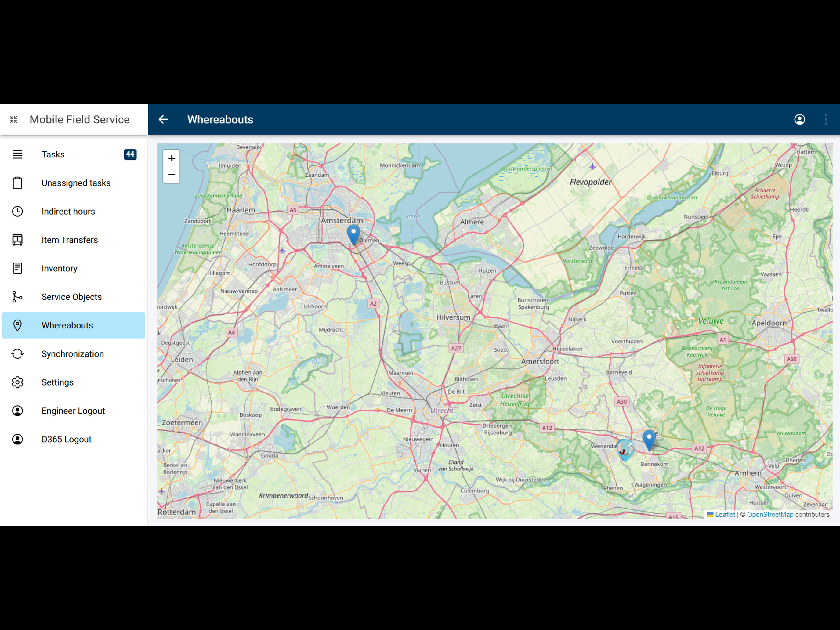
Task: Click the Settings gear icon
Action: [17, 382]
